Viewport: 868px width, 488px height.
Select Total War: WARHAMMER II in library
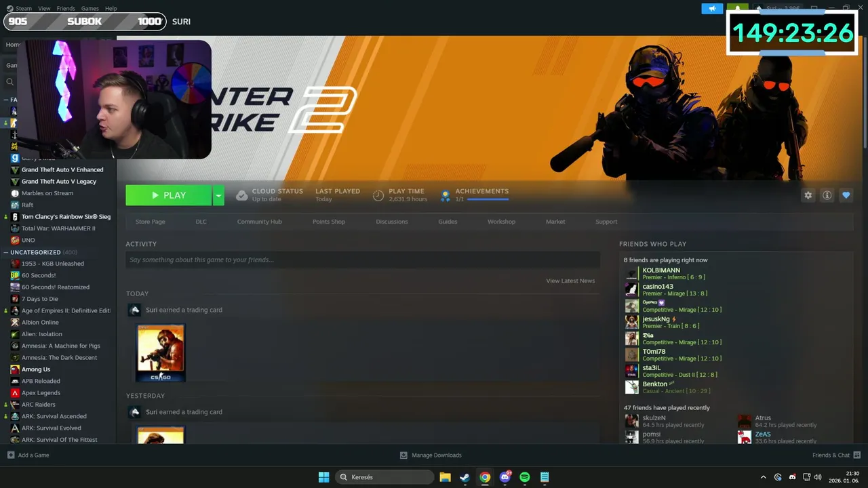click(x=58, y=228)
